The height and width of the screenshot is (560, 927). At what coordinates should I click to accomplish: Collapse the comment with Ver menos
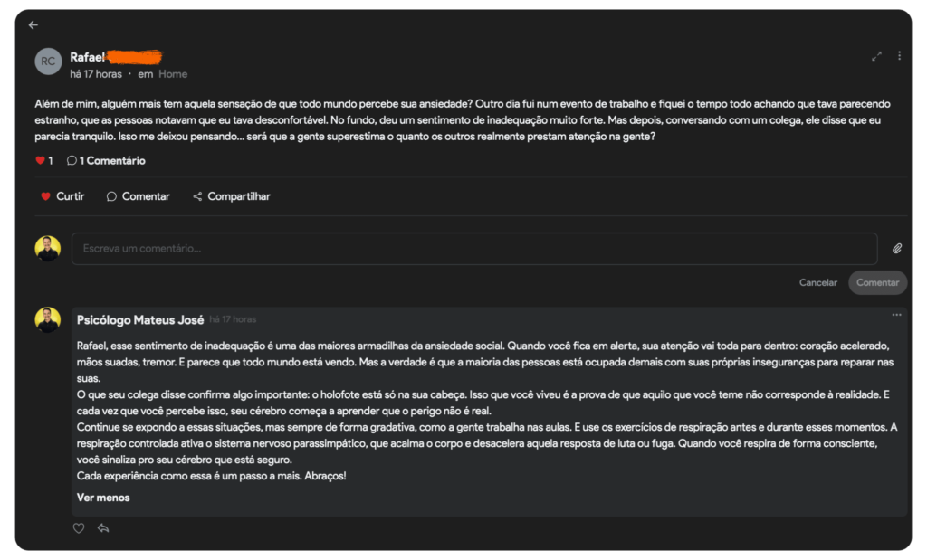(103, 498)
